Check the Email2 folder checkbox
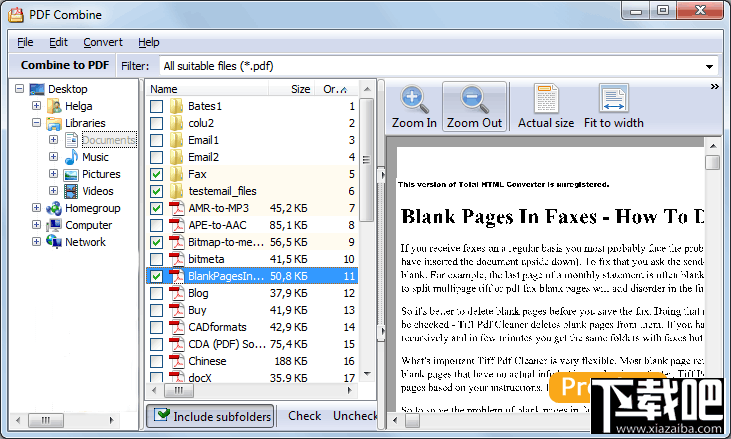Screen dimensions: 731x439 click(157, 158)
